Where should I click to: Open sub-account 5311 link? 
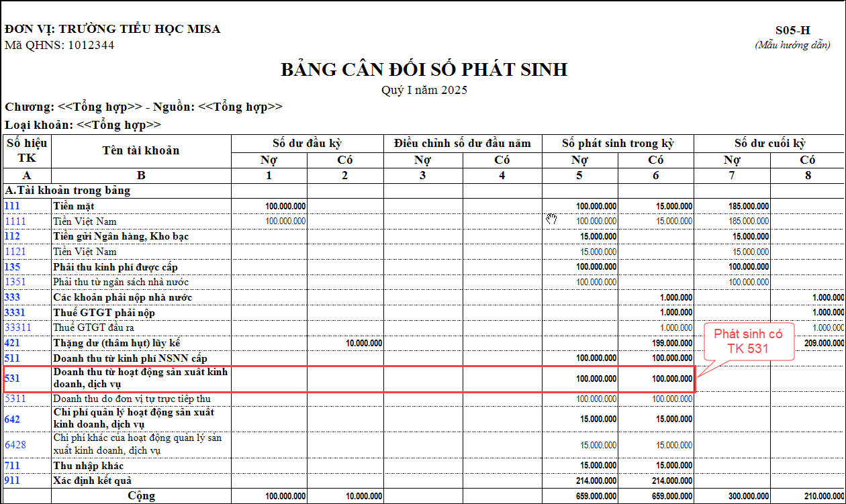[x=15, y=399]
